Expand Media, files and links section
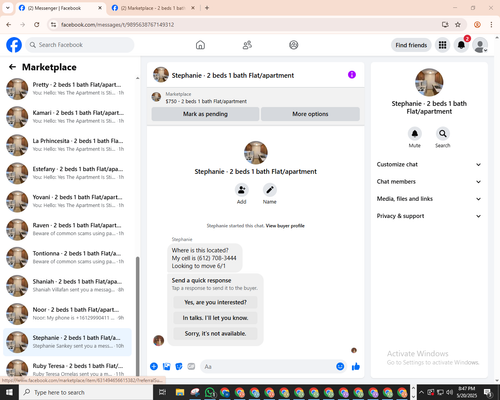This screenshot has height=400, width=500. [x=429, y=199]
